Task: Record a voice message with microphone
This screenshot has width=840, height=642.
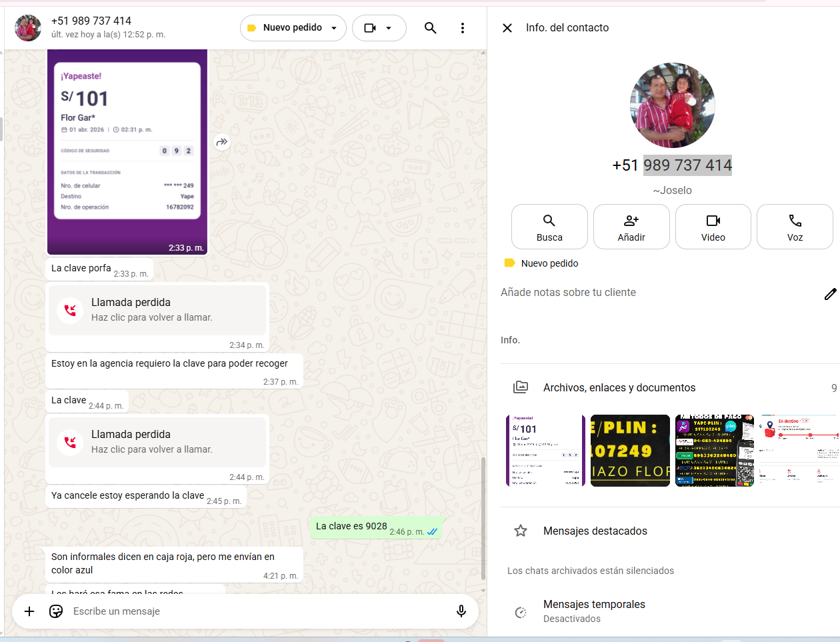Action: (461, 611)
